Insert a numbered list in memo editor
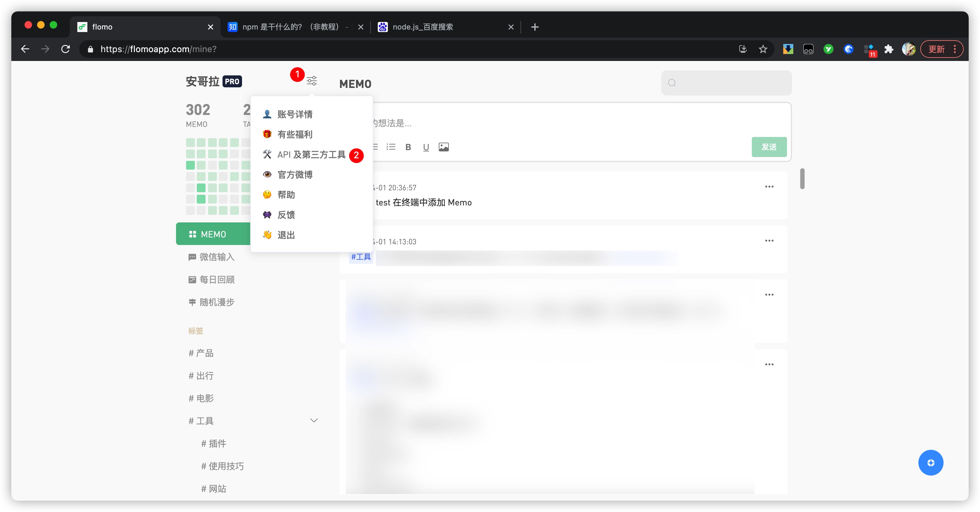This screenshot has height=512, width=980. click(391, 147)
